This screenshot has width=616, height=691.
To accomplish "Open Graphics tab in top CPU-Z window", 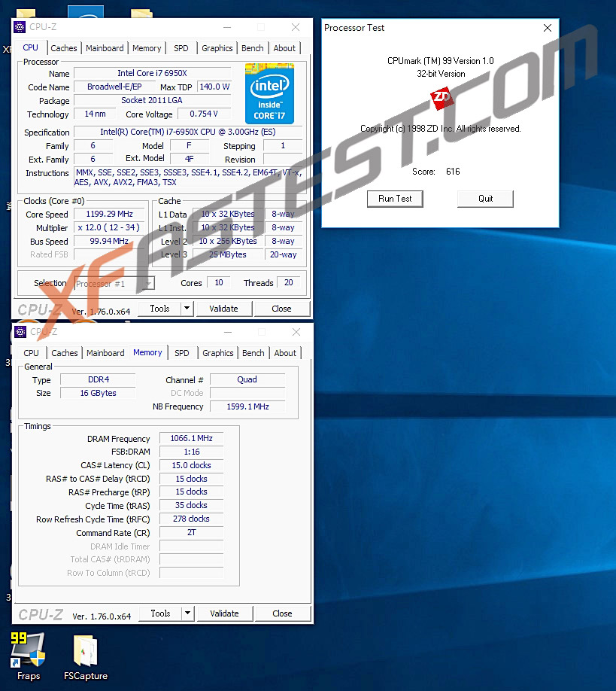I will pos(217,48).
